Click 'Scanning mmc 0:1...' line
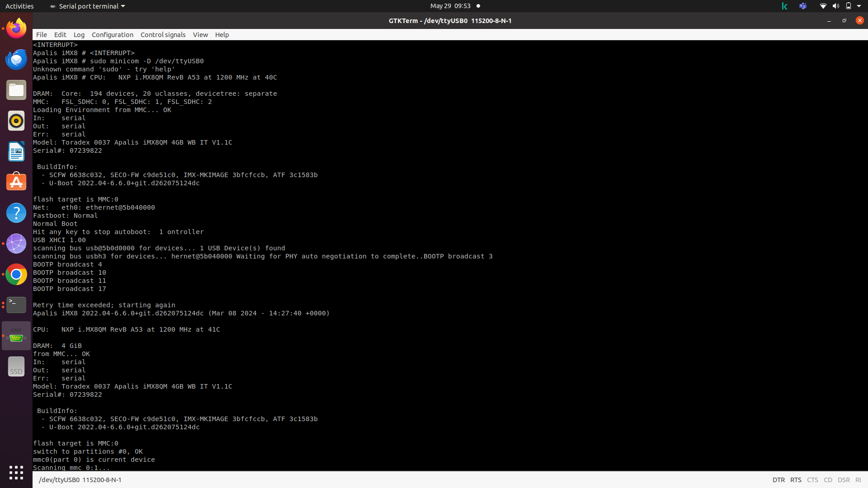The width and height of the screenshot is (868, 488). click(x=71, y=467)
